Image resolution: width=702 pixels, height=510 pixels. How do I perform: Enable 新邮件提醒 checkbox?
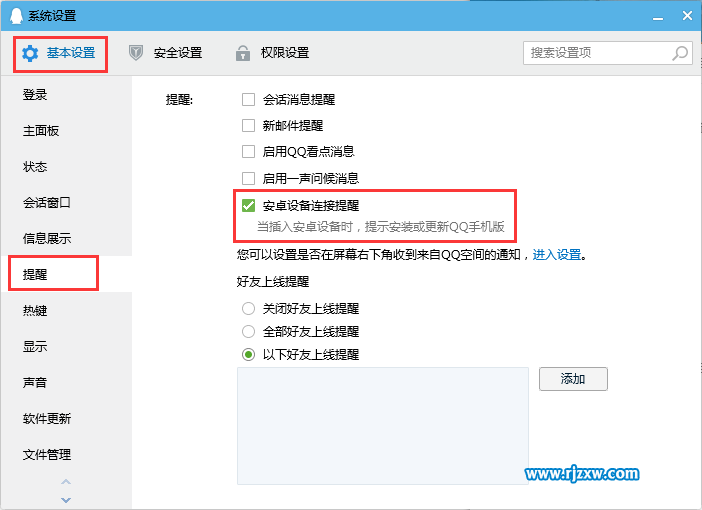click(x=248, y=125)
